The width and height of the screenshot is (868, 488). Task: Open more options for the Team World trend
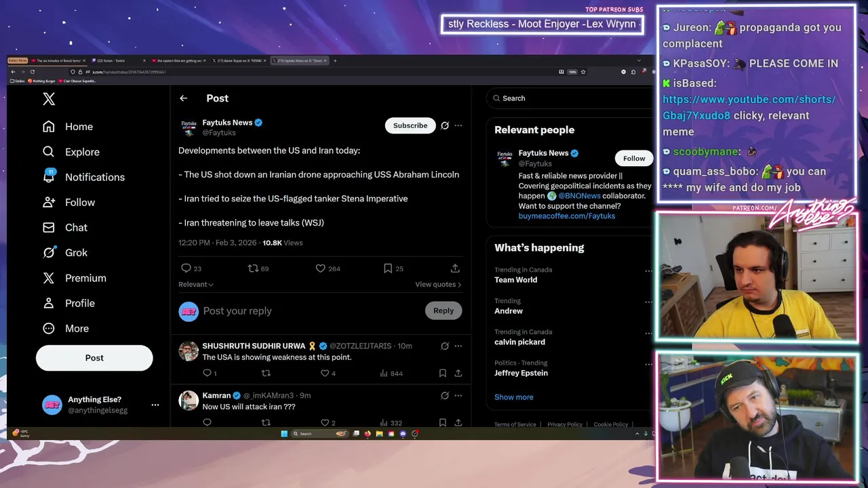point(648,271)
